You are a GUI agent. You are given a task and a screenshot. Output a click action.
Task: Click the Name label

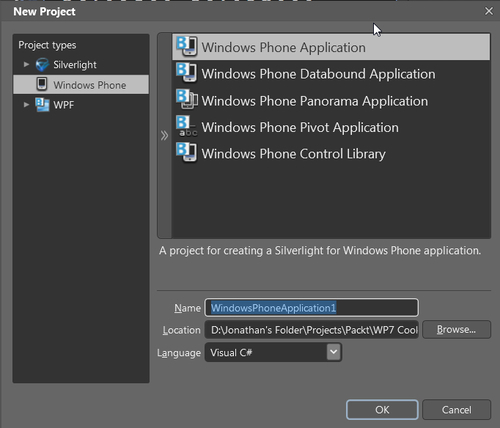[x=187, y=308]
